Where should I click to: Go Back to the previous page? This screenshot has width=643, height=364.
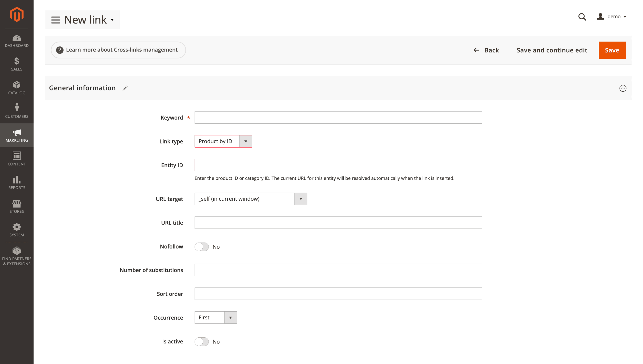(x=486, y=50)
